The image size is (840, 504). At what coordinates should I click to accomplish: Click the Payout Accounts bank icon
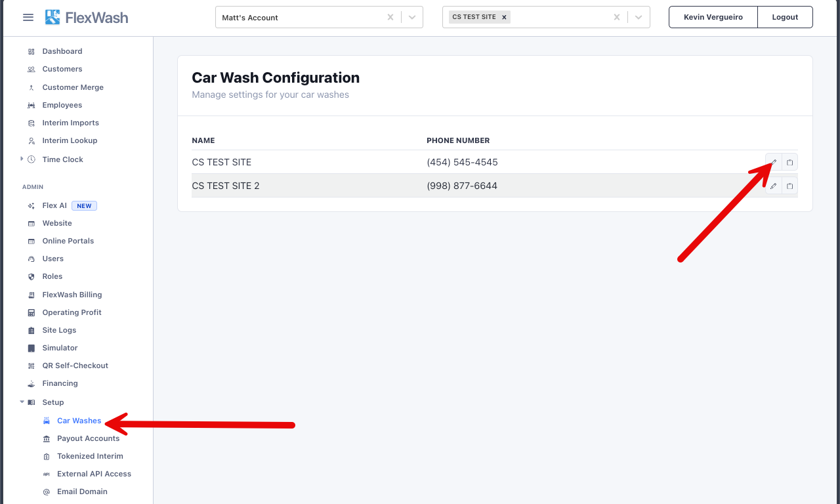46,438
